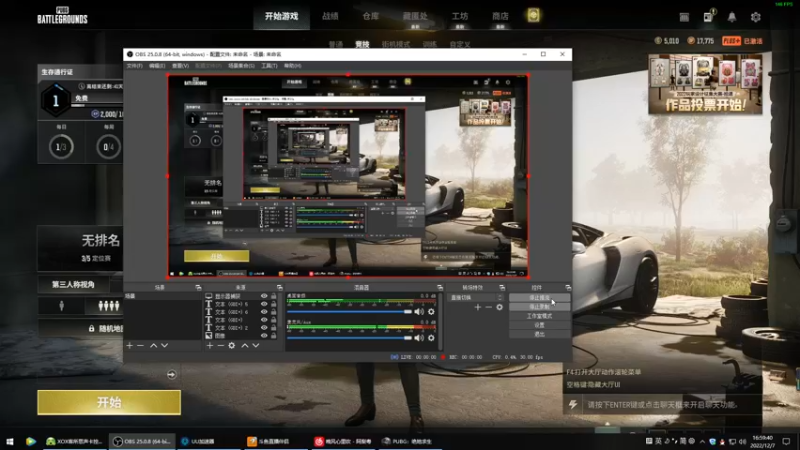Open PUBG settings gear icon
Image resolution: width=800 pixels, height=450 pixels.
[756, 17]
